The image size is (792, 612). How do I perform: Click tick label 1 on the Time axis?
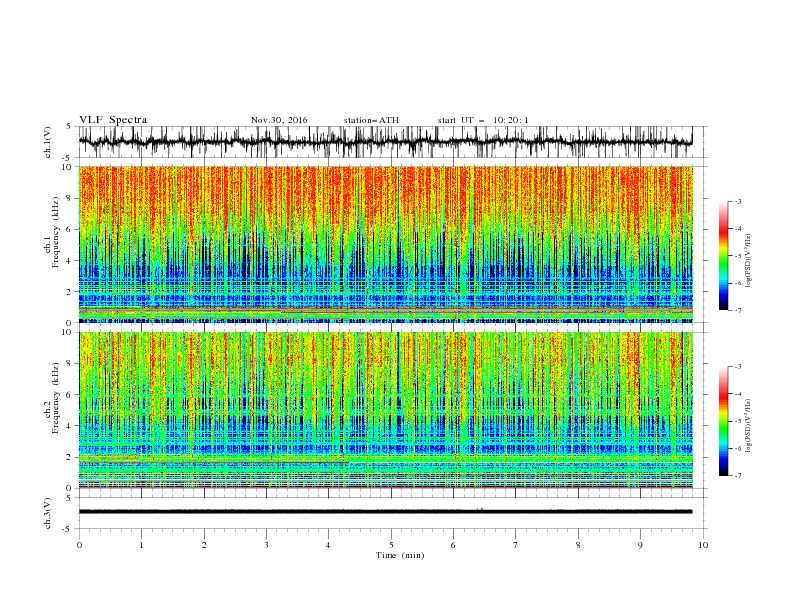[x=141, y=545]
